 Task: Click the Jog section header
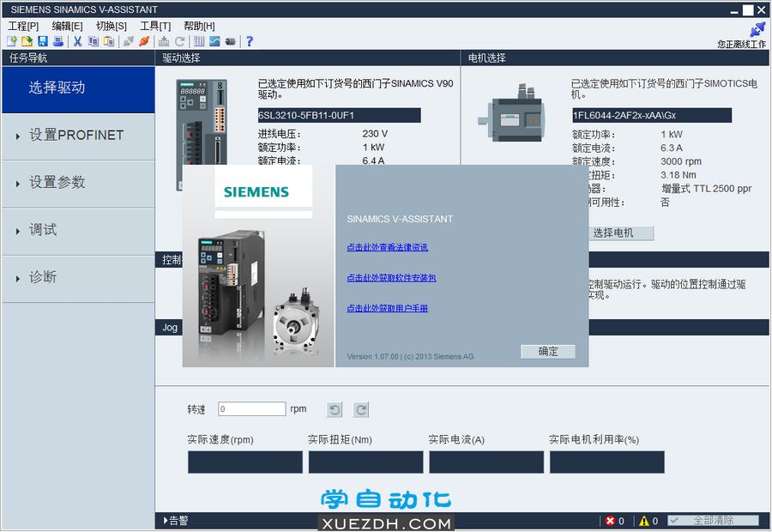[170, 328]
